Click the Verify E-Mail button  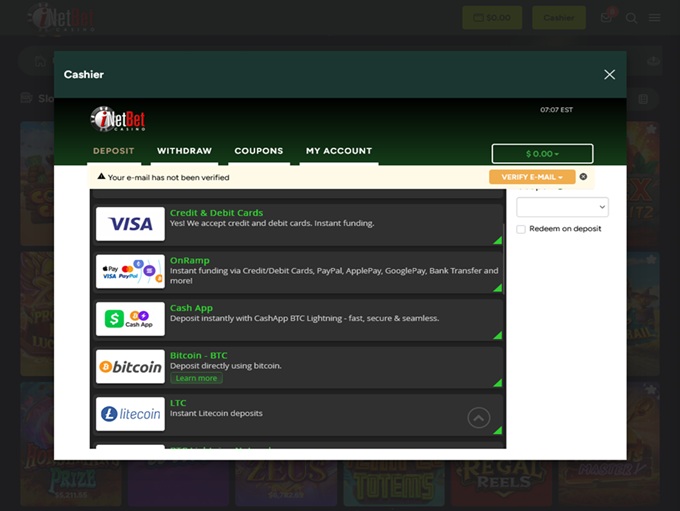click(532, 177)
